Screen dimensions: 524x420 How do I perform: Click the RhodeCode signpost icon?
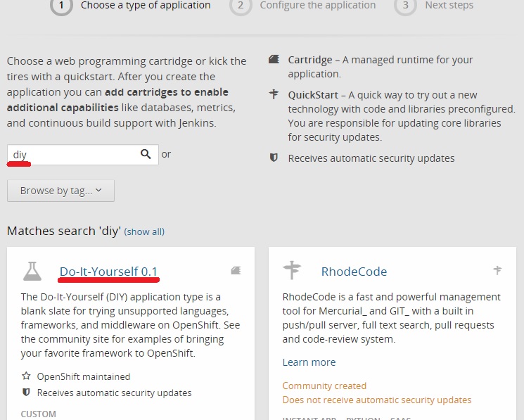pos(292,271)
